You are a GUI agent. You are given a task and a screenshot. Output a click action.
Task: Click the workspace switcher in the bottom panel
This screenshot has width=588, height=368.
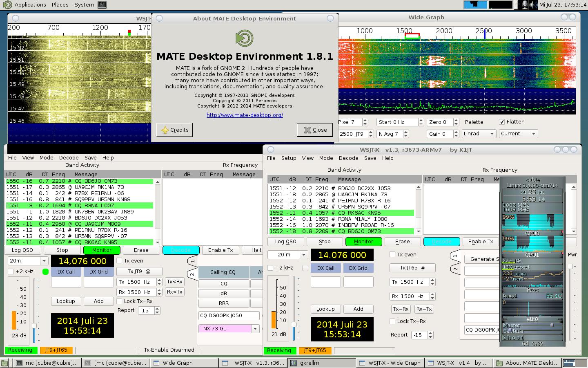[575, 363]
